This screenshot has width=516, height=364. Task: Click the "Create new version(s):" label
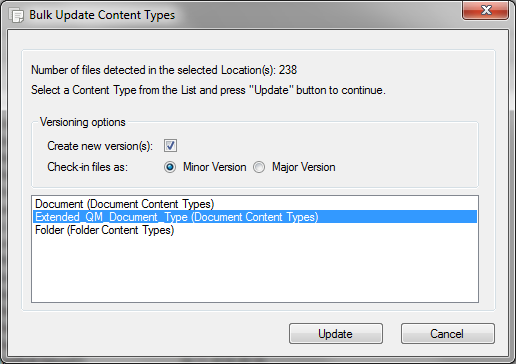(x=100, y=146)
